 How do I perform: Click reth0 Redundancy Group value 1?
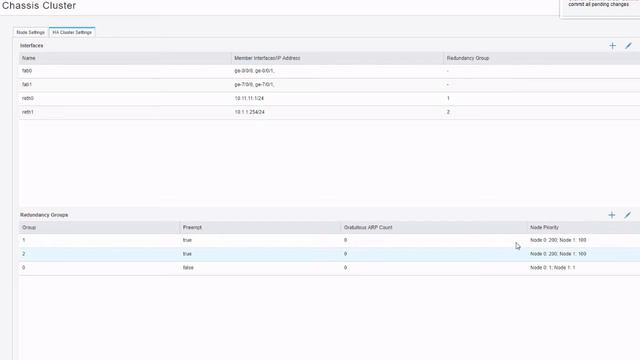[x=448, y=98]
